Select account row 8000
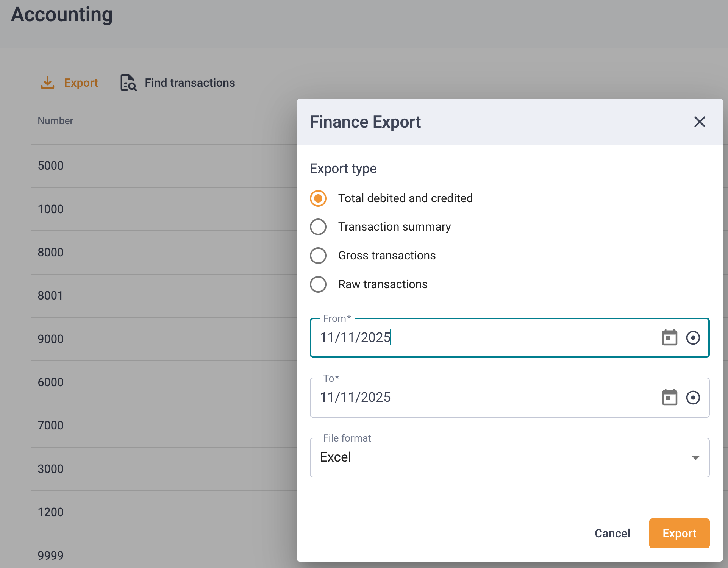The image size is (728, 568). pos(164,252)
